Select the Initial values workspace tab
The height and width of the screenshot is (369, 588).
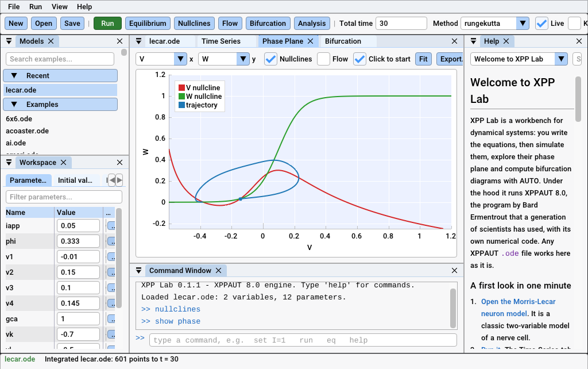click(75, 180)
